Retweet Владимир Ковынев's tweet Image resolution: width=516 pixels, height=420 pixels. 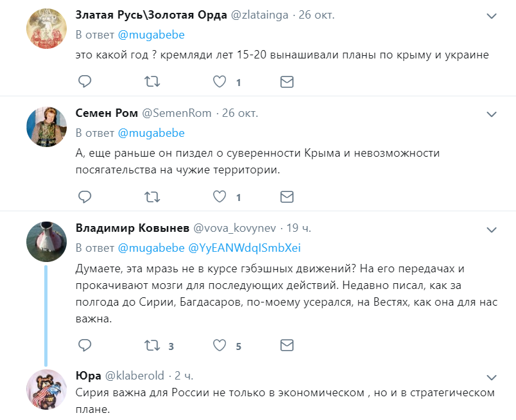coord(152,346)
